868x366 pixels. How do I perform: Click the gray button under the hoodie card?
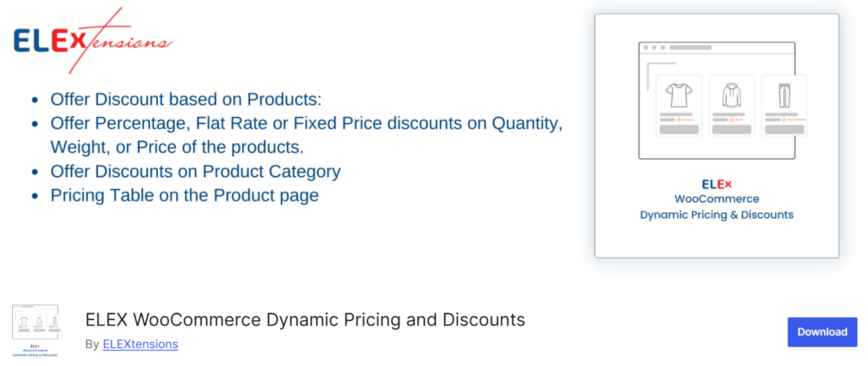[732, 129]
